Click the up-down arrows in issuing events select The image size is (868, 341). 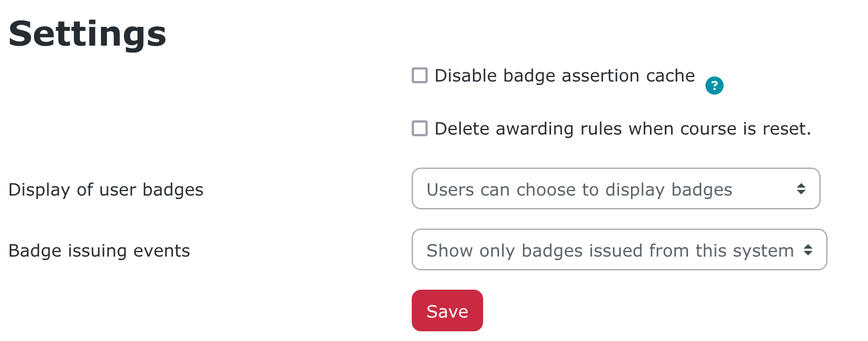[807, 250]
